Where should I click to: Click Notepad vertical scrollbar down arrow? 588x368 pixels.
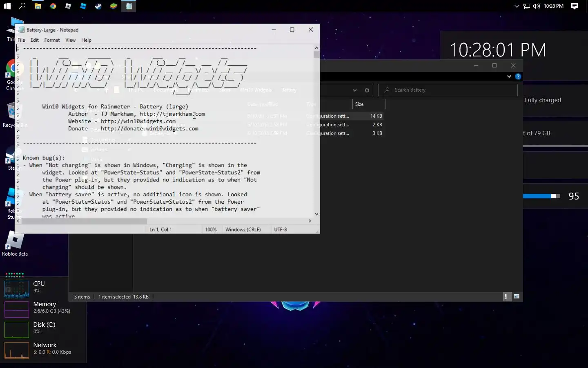[316, 214]
